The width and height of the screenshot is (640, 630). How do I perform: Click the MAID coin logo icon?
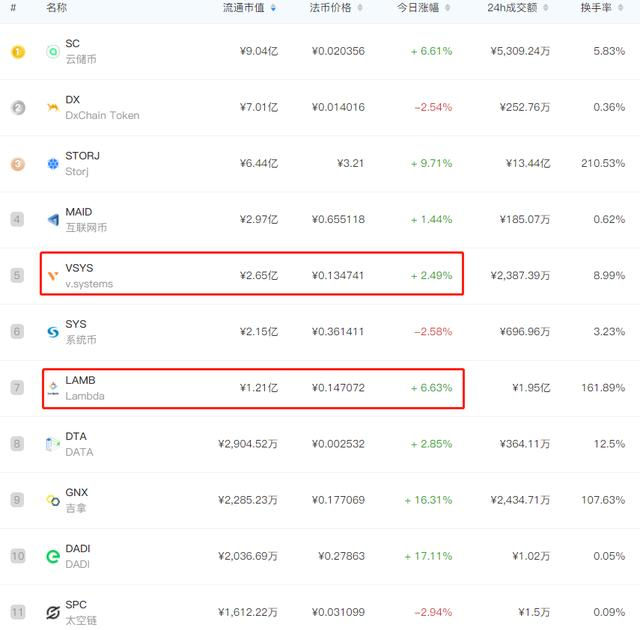(x=53, y=220)
